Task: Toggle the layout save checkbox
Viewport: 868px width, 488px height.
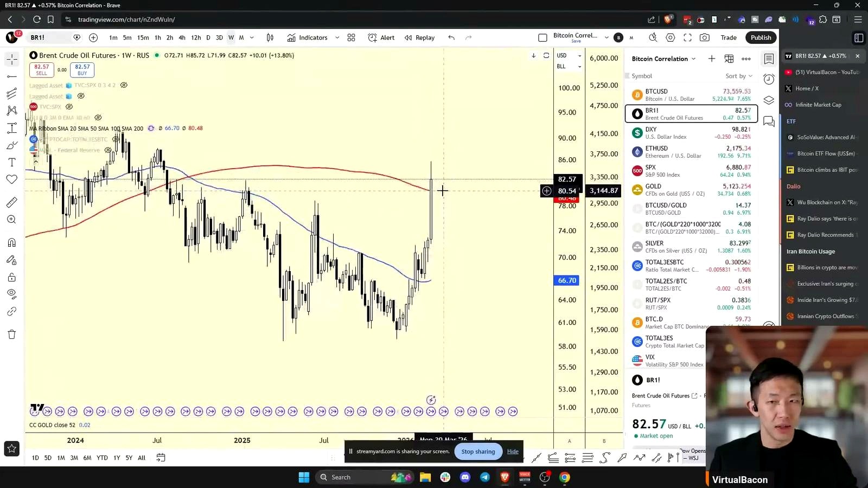Action: (542, 37)
